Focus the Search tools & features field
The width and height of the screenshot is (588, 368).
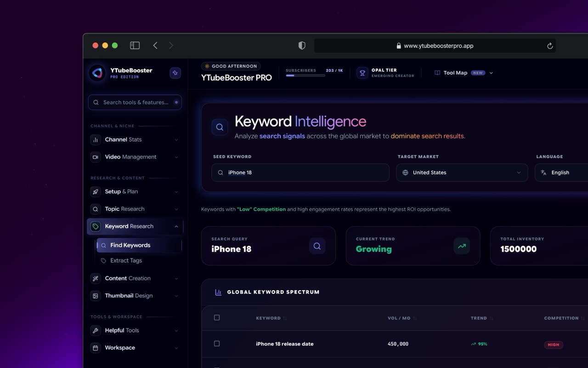point(135,102)
